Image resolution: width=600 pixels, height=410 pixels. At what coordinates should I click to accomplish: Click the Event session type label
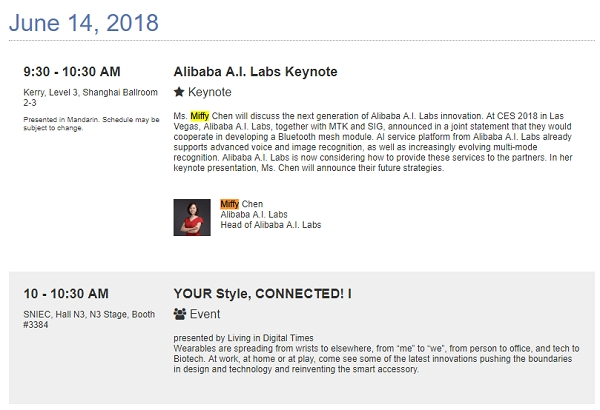click(x=205, y=314)
